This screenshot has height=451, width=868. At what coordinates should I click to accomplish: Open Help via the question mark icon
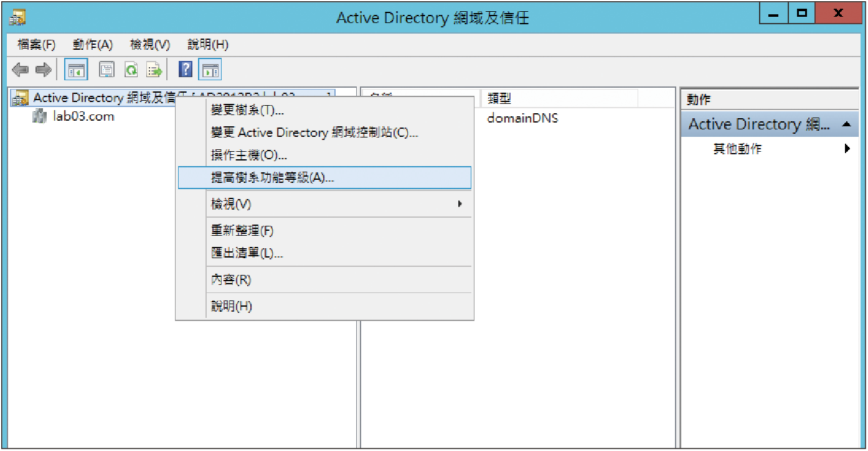pos(186,70)
